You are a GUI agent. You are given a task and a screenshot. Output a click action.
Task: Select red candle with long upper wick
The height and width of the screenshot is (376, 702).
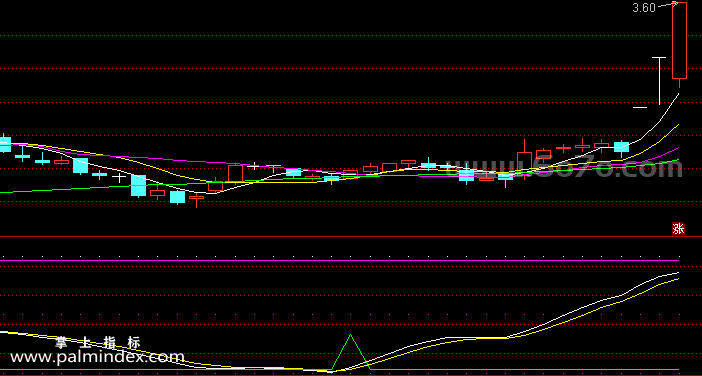coord(524,160)
